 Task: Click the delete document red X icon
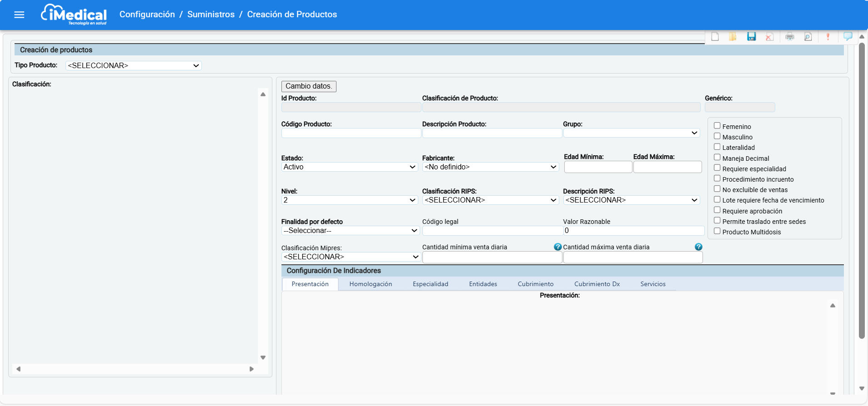(x=769, y=37)
